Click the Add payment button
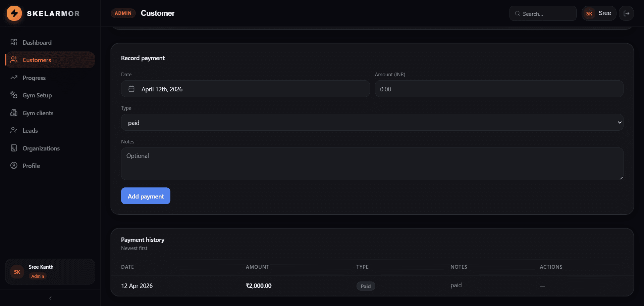The height and width of the screenshot is (306, 644). click(x=146, y=196)
